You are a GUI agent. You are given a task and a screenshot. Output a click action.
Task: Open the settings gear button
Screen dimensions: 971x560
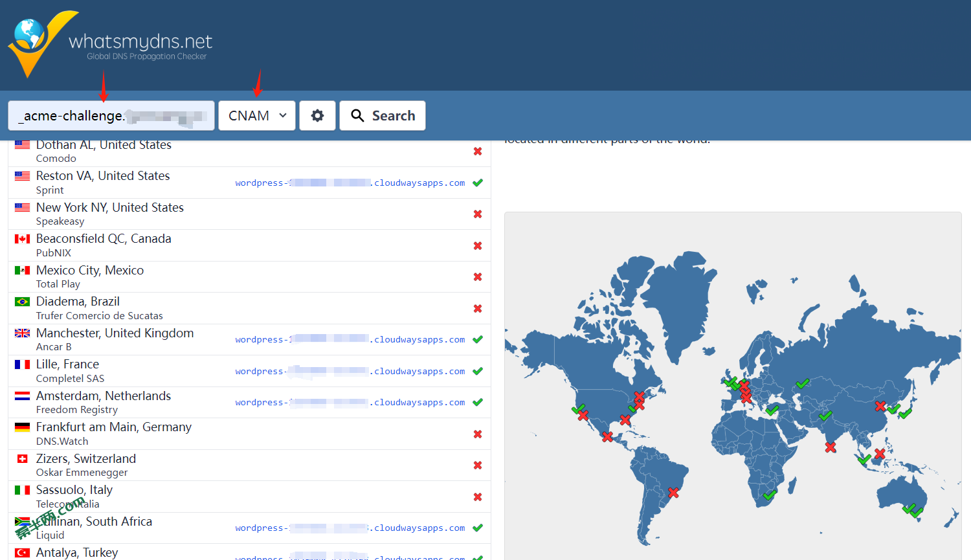click(x=317, y=115)
